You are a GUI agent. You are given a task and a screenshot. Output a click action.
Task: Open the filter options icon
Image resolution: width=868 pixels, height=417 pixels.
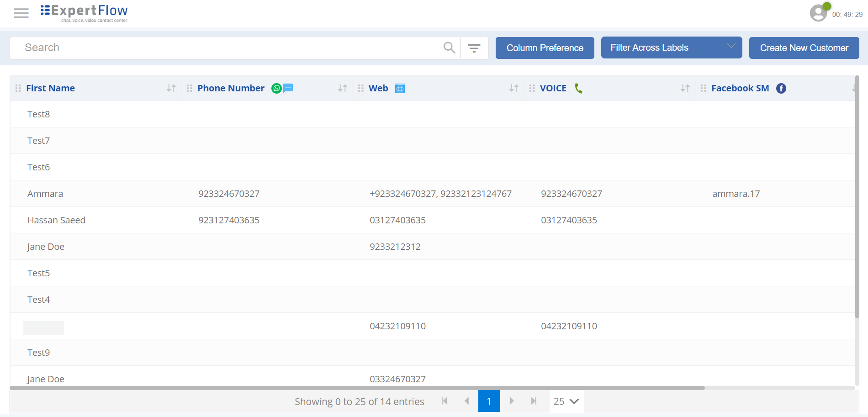474,48
